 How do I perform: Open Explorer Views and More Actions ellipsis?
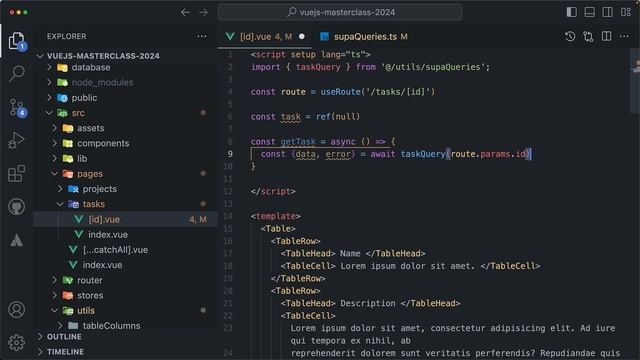tap(202, 36)
